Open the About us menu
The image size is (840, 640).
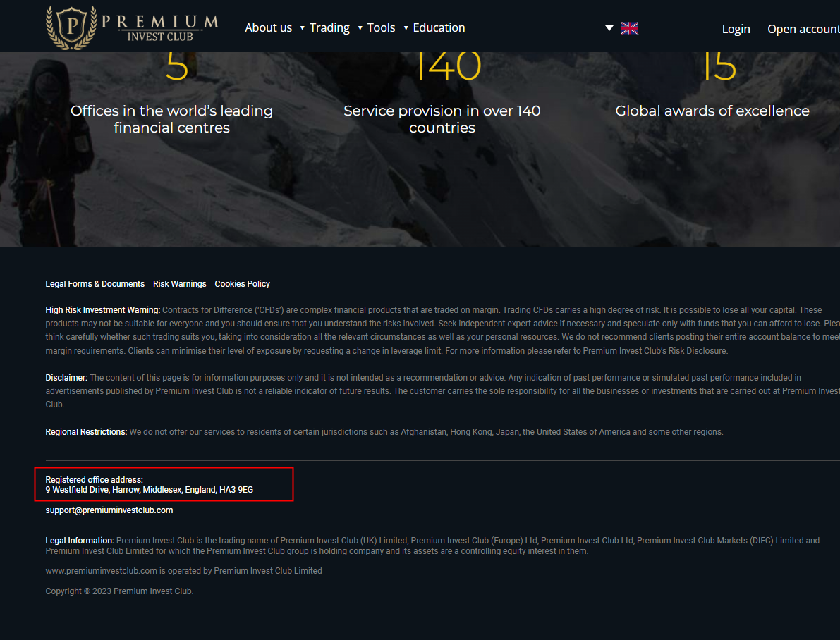(x=269, y=28)
